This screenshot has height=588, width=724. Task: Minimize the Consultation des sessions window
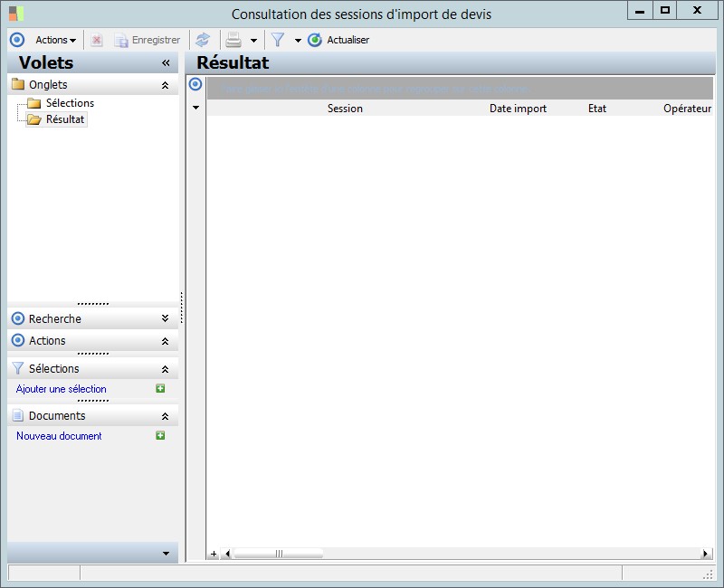tap(640, 10)
